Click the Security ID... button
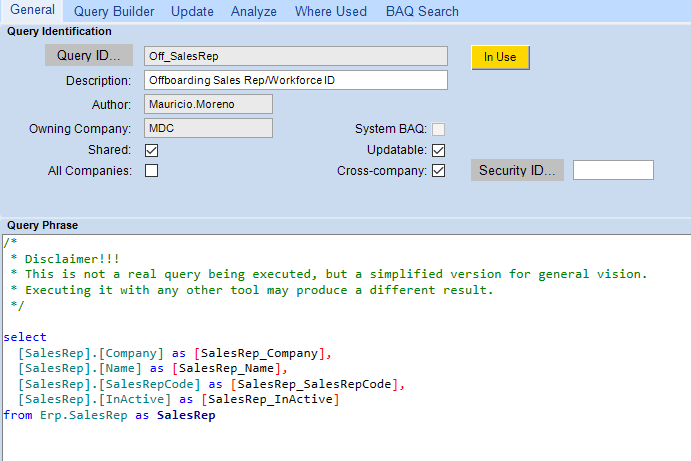Screen dimensions: 691x461 click(517, 170)
